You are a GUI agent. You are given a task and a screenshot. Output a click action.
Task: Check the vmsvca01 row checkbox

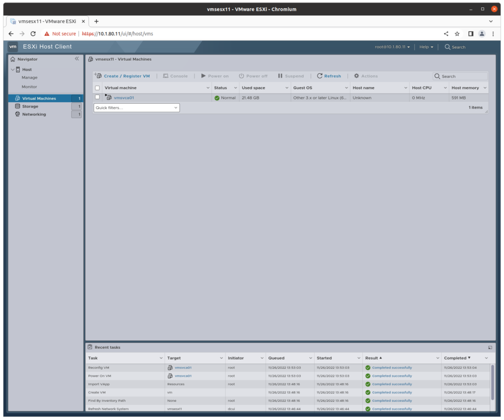click(x=97, y=97)
